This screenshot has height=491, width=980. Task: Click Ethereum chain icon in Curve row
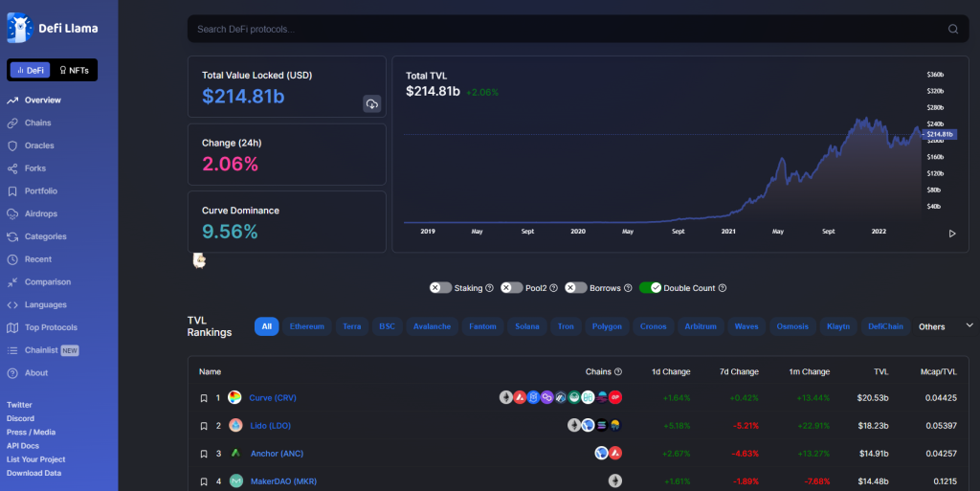point(506,397)
